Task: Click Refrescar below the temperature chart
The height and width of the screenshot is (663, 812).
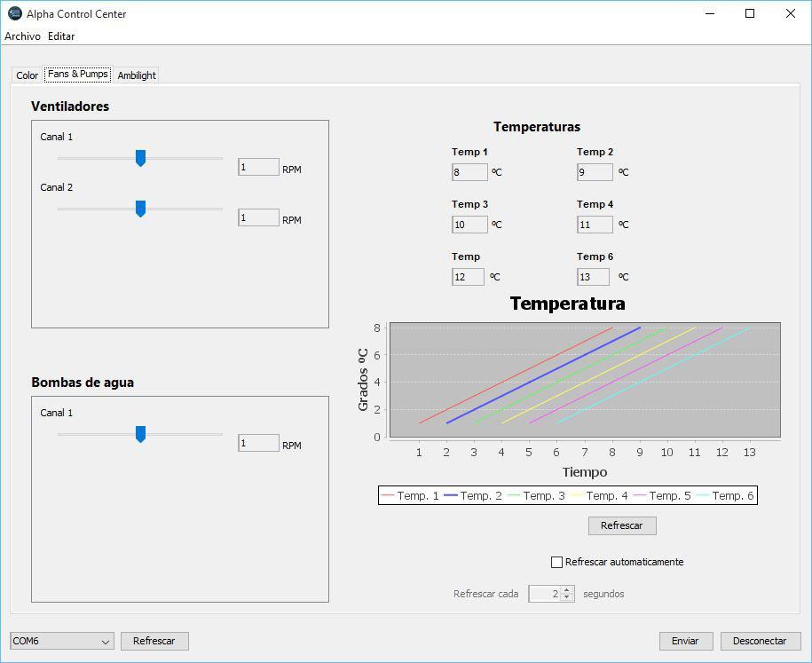Action: point(621,525)
